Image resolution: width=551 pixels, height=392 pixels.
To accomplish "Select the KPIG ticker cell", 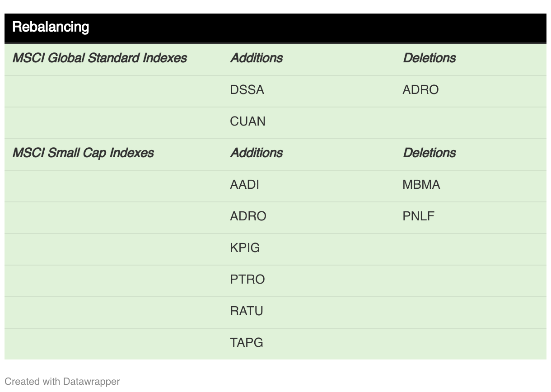I will point(245,248).
